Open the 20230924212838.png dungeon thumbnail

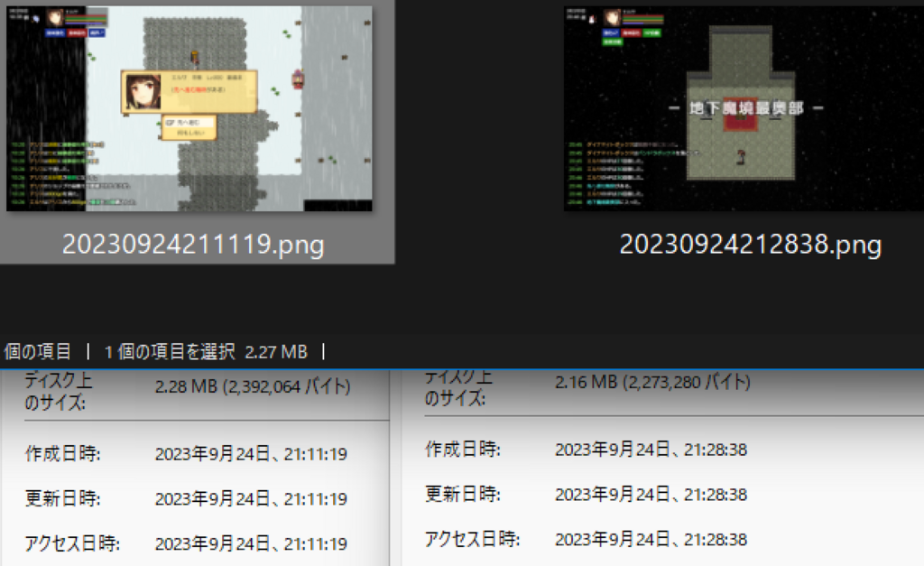tap(747, 108)
